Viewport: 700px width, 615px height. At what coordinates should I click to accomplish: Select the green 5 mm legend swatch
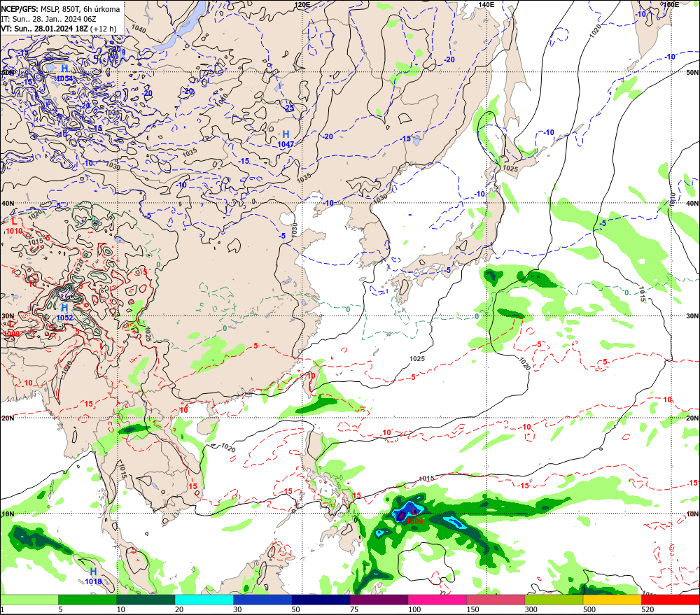(87, 600)
